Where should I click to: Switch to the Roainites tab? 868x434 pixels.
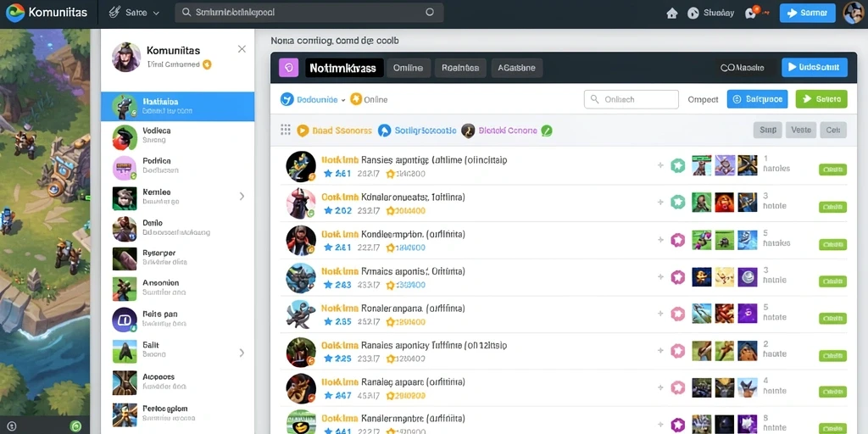(460, 68)
